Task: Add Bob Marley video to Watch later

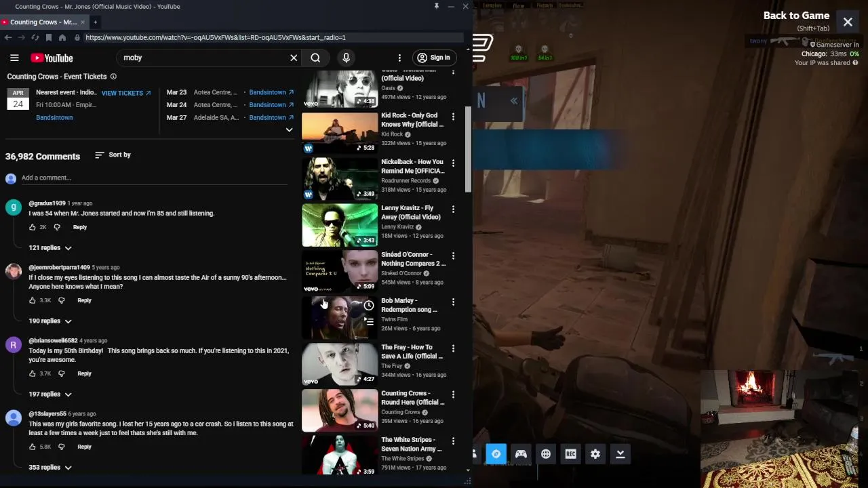Action: point(369,306)
